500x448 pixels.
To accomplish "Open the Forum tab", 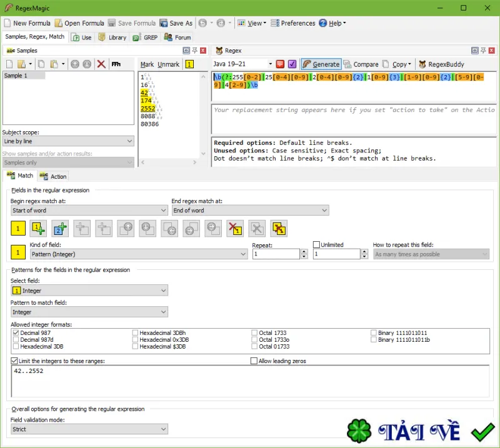I will [x=177, y=37].
